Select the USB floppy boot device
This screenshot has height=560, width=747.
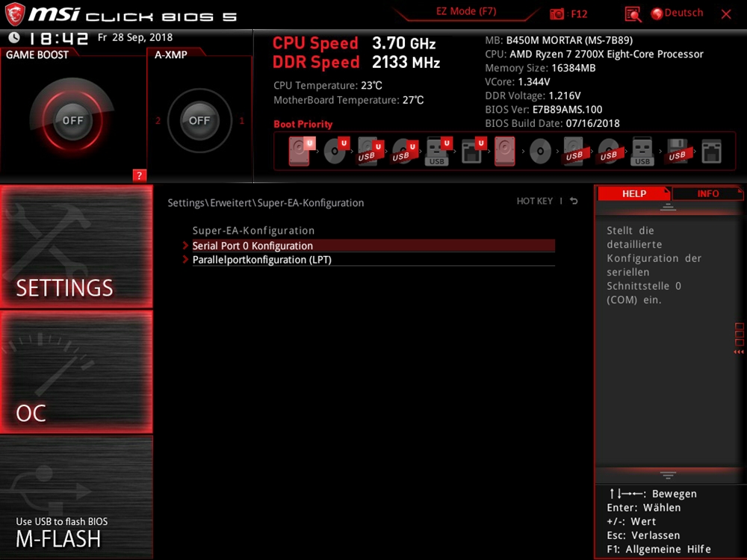(677, 152)
